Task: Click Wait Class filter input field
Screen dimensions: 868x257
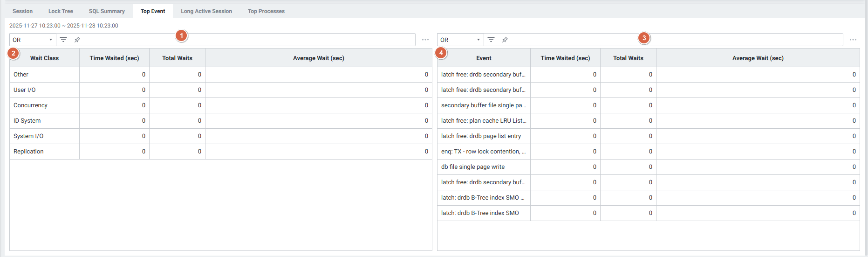Action: click(x=247, y=40)
